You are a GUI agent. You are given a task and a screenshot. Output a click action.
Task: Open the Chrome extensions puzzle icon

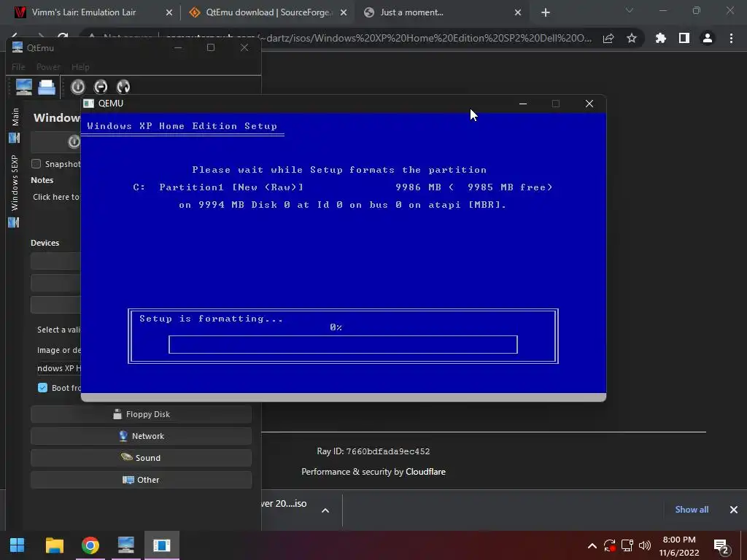[660, 38]
